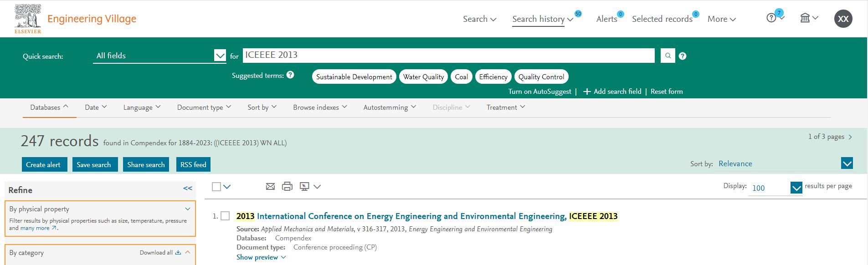This screenshot has height=265, width=868.
Task: Email the selected records
Action: point(270,186)
